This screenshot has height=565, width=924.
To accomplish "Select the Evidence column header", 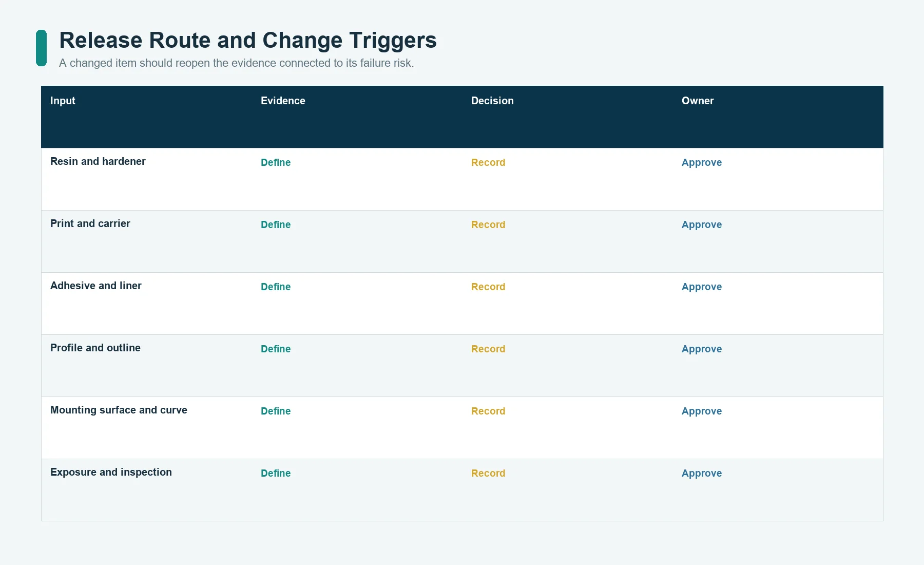I will pos(283,101).
